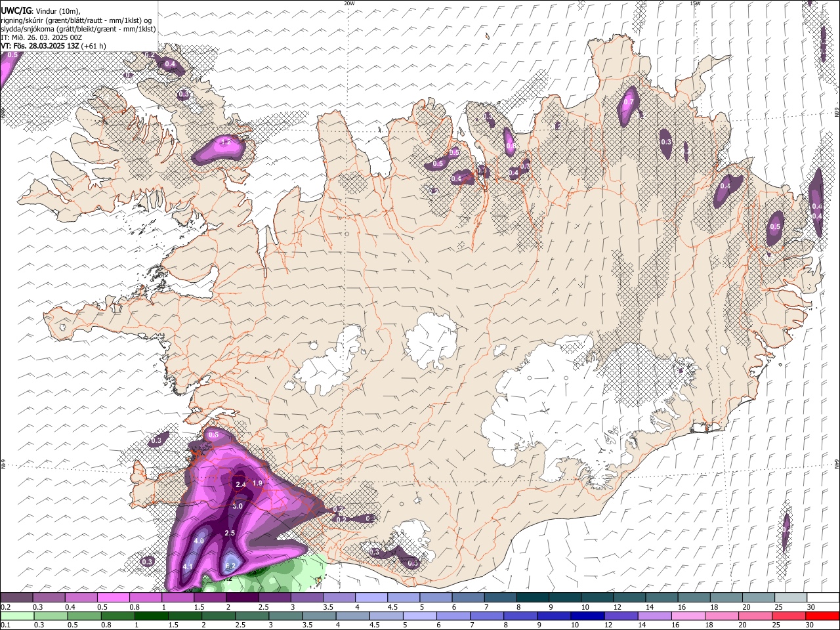Select the '0.2' label starting the snow legend
The image size is (840, 630).
(5, 607)
